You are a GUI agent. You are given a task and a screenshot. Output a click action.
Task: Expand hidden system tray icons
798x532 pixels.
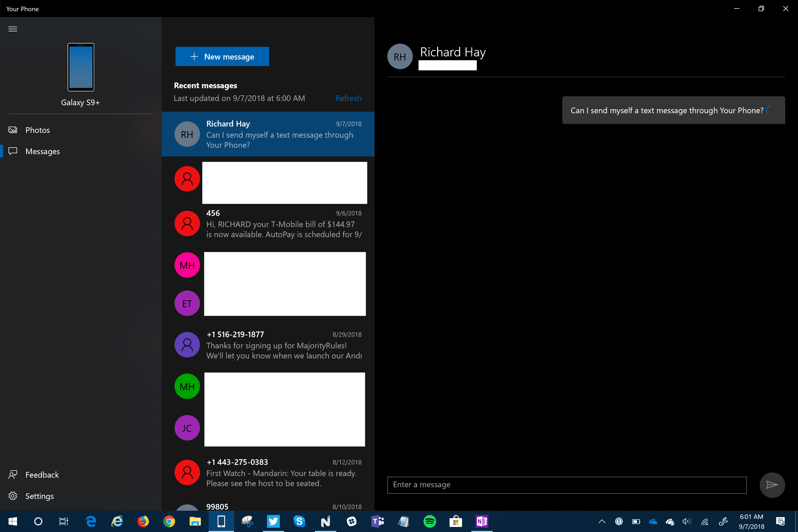pyautogui.click(x=601, y=521)
